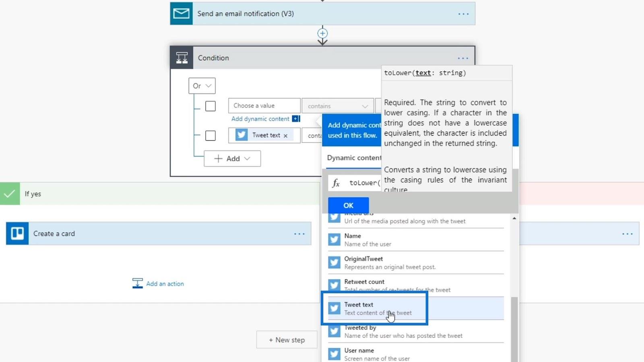Click in the Choose a value field
The height and width of the screenshot is (362, 644).
264,106
